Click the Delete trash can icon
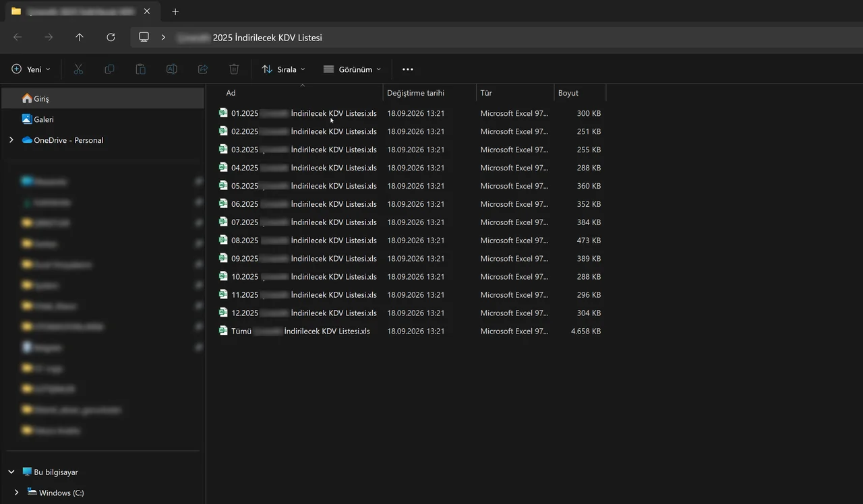 [234, 69]
